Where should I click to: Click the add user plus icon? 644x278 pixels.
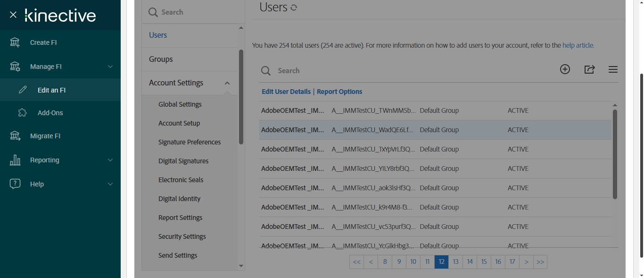pyautogui.click(x=565, y=69)
